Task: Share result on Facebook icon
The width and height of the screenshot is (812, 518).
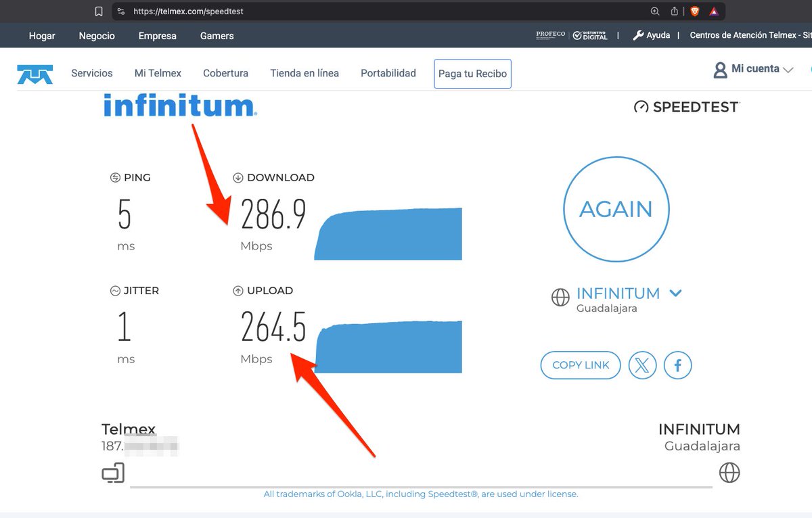Action: (x=677, y=365)
